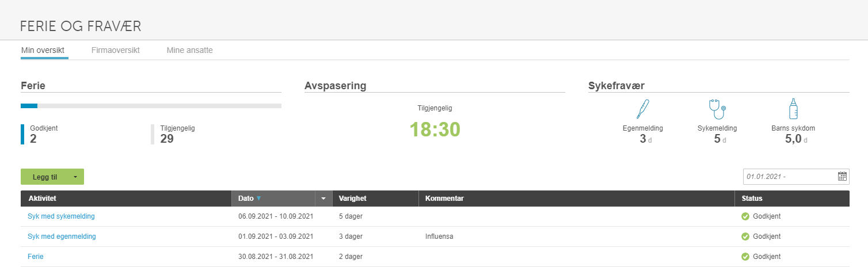Sort by Status column header

coord(792,199)
